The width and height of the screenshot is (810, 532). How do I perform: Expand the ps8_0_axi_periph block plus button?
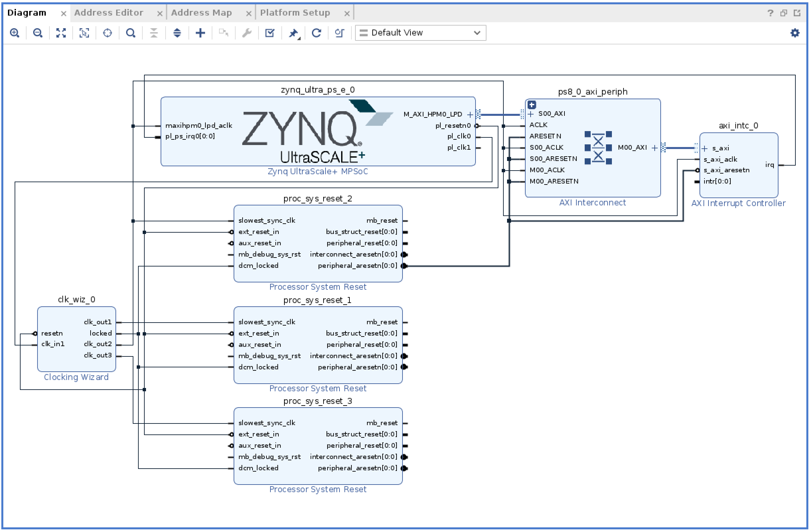[532, 105]
